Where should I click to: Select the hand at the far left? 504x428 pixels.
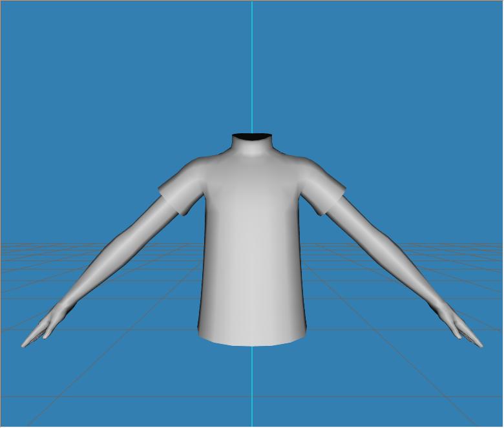[x=40, y=332]
